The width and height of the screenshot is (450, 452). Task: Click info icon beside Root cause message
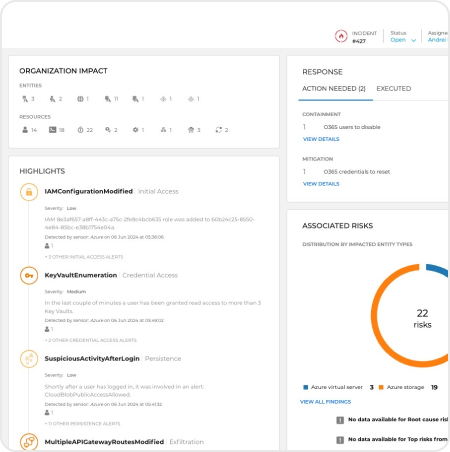[340, 420]
